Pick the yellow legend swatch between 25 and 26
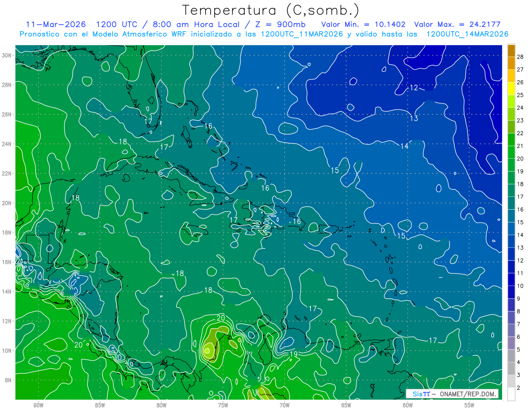Viewport: 532px width, 411px height. 511,88
